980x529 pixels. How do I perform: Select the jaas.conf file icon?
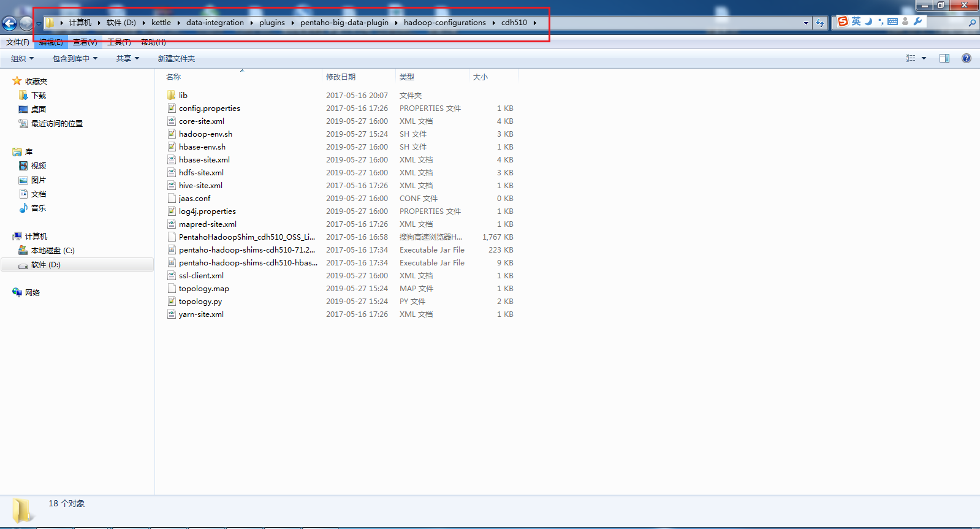(172, 198)
